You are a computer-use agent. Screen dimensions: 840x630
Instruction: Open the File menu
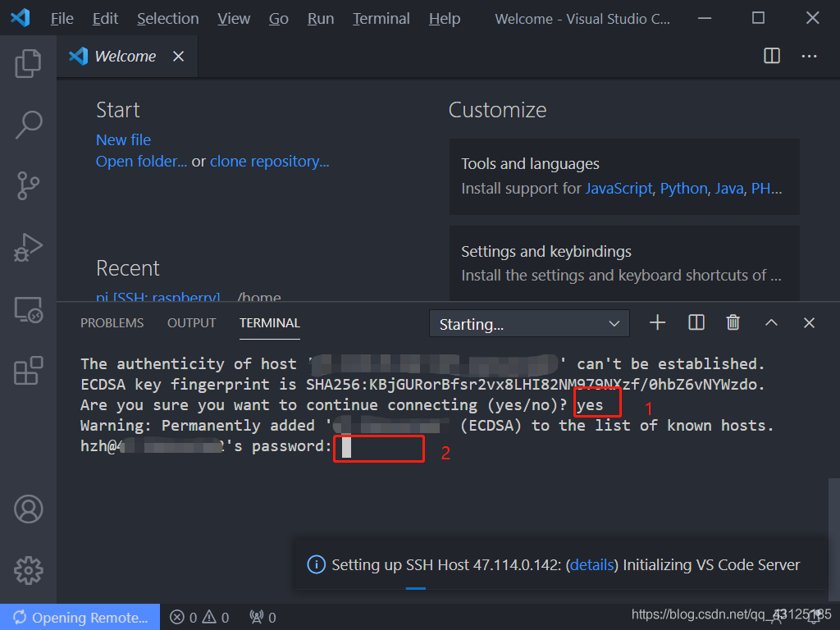[x=62, y=19]
